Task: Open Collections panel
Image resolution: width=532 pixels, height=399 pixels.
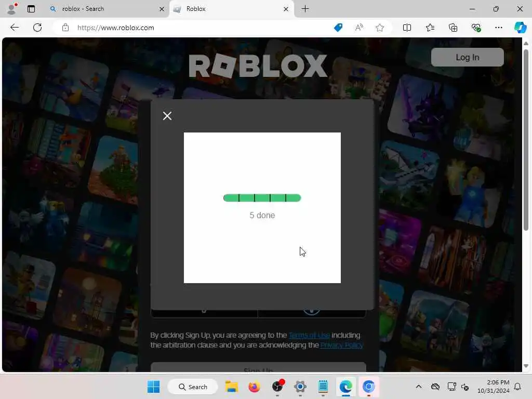Action: [x=453, y=28]
